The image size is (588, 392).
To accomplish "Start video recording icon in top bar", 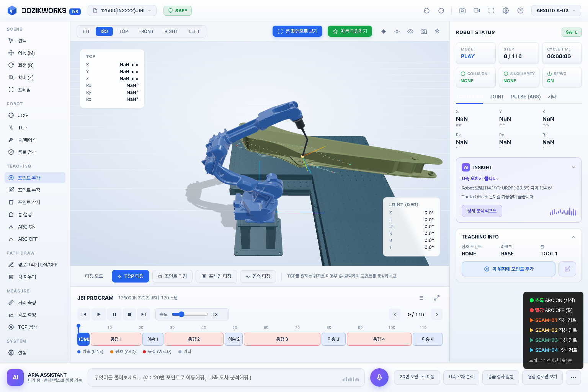I will (477, 11).
